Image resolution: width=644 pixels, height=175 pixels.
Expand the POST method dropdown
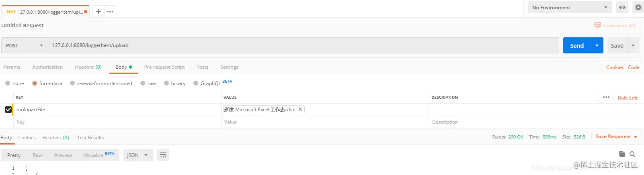point(25,45)
